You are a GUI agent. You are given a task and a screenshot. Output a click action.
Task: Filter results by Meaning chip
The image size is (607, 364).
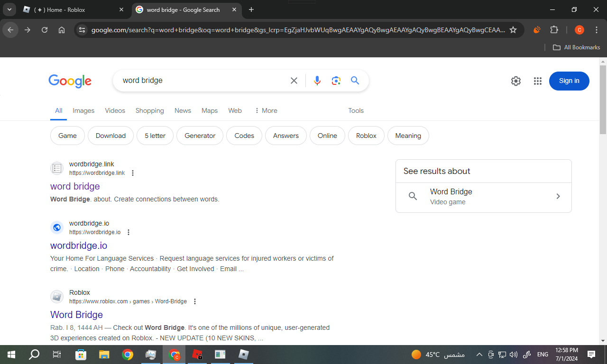408,136
